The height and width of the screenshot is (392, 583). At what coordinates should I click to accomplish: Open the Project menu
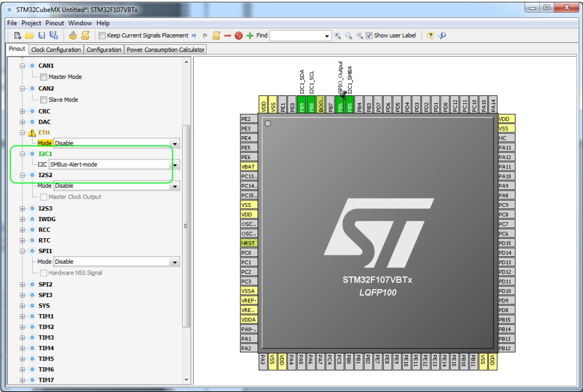pyautogui.click(x=31, y=23)
